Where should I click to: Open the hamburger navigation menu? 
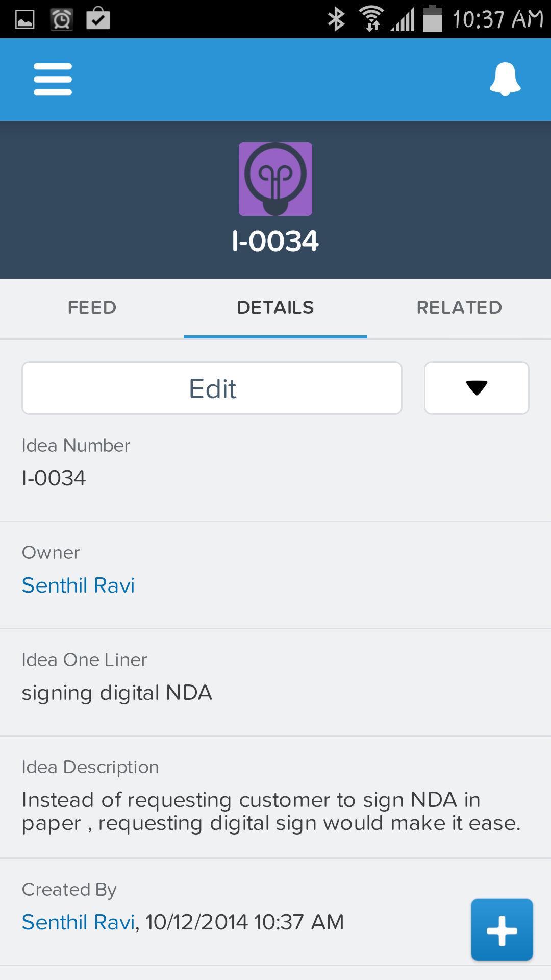[x=53, y=79]
